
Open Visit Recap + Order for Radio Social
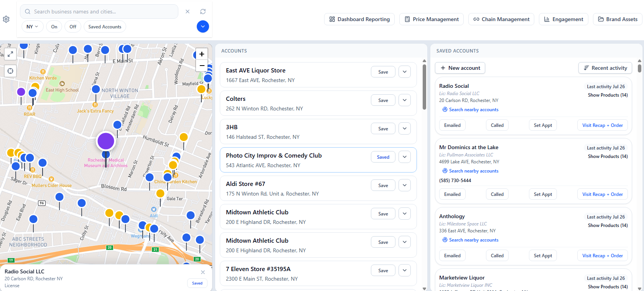pos(602,125)
